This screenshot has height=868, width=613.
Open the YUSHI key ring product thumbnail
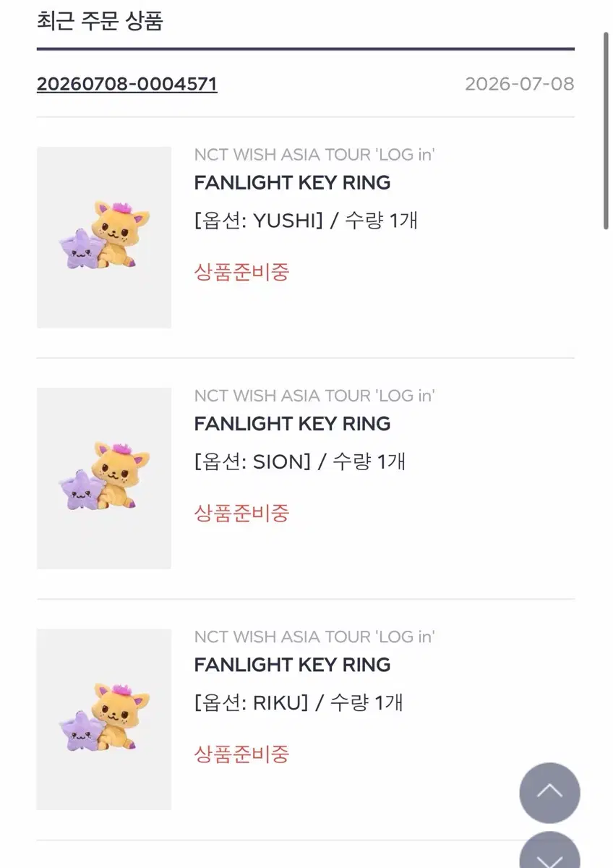pos(104,237)
